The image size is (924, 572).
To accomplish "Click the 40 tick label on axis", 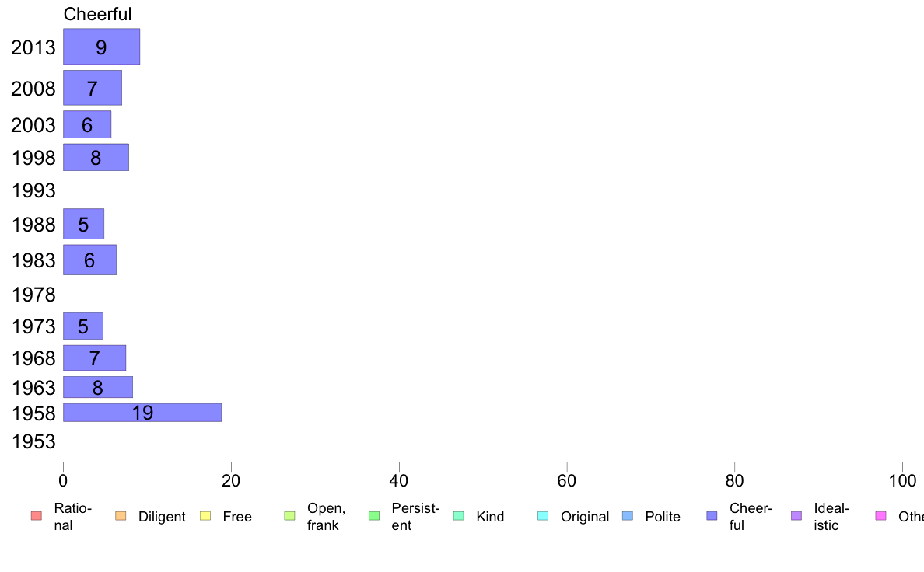I will pos(399,481).
